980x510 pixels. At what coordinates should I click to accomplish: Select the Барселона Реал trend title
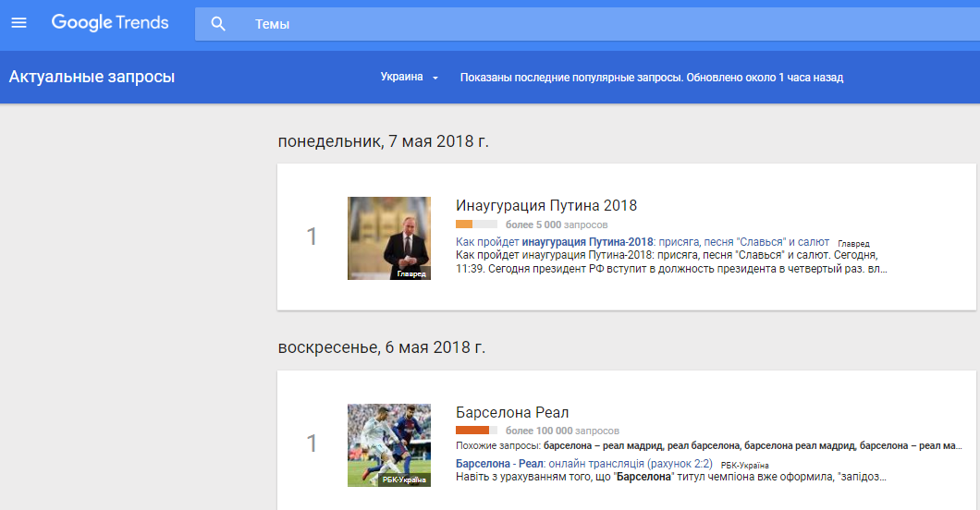(x=512, y=412)
